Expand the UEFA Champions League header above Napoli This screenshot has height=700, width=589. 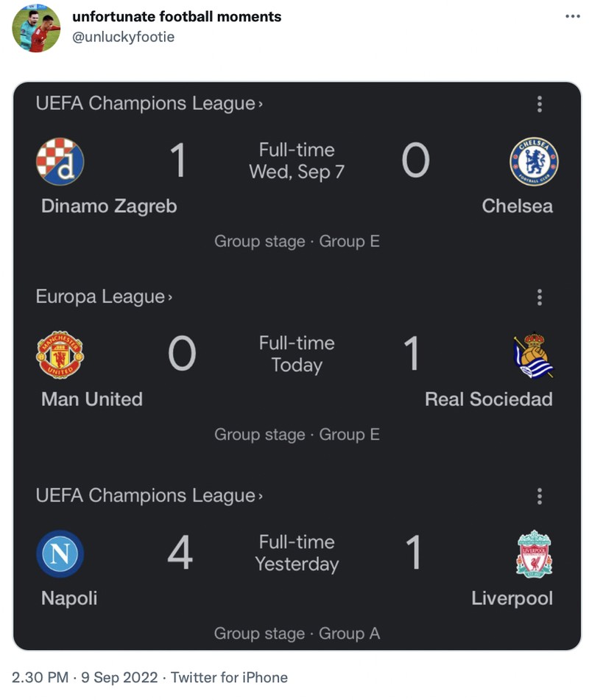pyautogui.click(x=149, y=496)
